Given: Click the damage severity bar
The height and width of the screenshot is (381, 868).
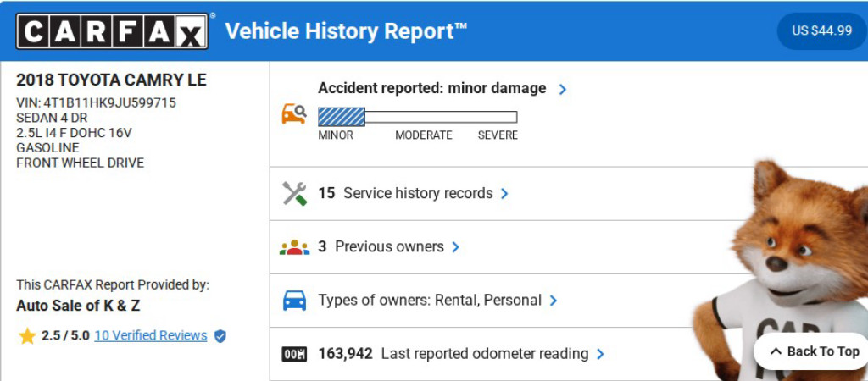Looking at the screenshot, I should [417, 117].
